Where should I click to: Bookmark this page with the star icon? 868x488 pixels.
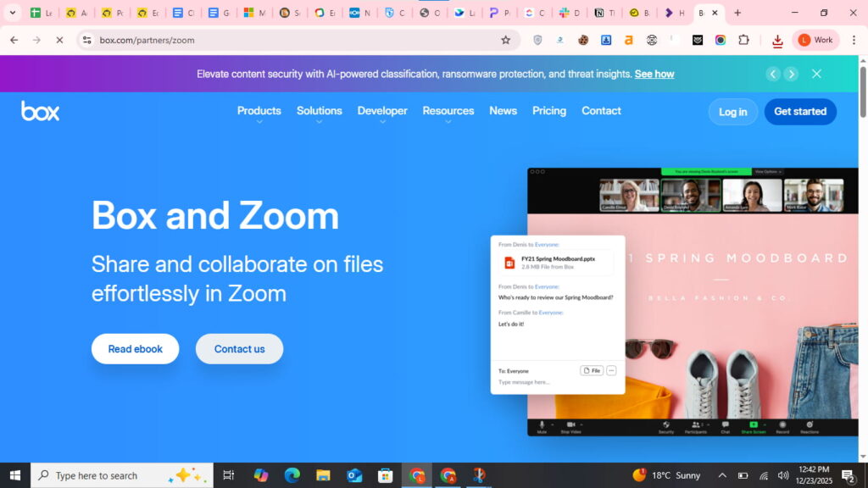pyautogui.click(x=506, y=40)
